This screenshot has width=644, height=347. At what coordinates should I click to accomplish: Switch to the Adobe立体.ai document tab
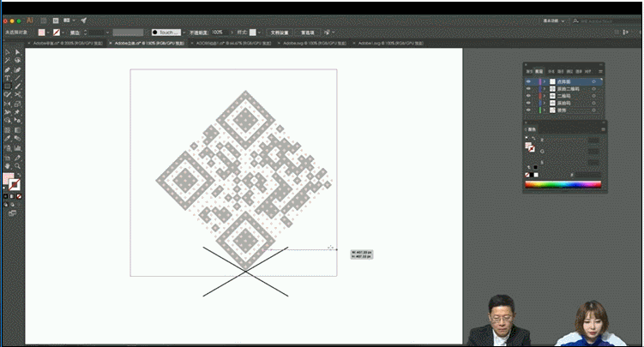[x=148, y=43]
